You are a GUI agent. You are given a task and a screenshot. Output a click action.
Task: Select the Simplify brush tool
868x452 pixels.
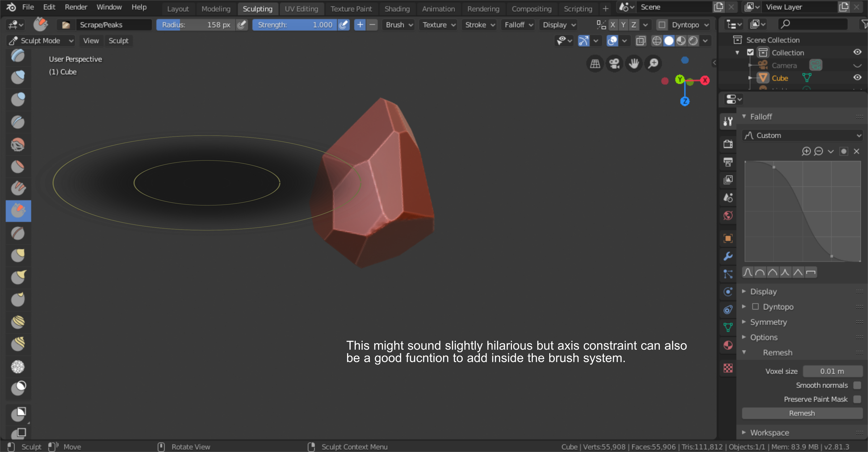pyautogui.click(x=18, y=367)
